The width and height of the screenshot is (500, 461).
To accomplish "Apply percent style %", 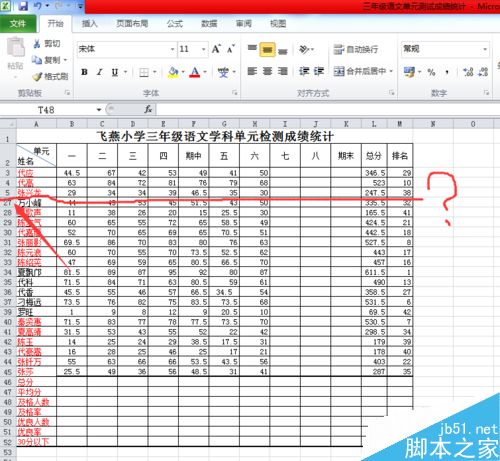I will point(431,72).
